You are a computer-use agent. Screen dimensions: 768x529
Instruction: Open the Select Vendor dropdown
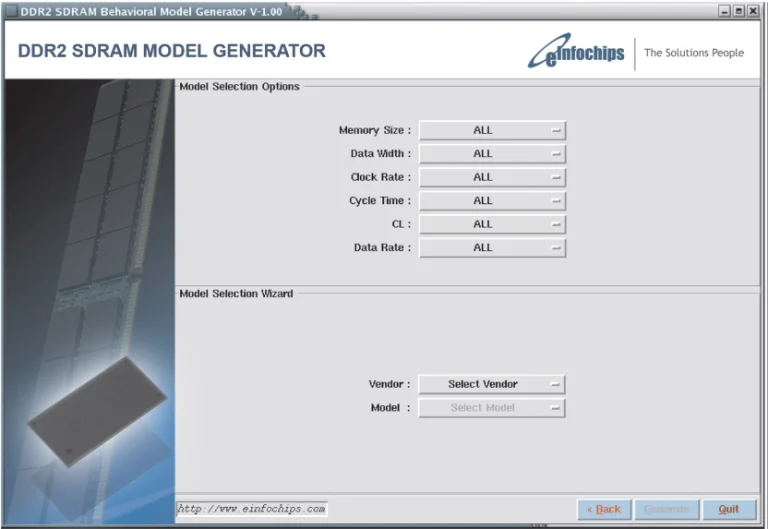491,385
